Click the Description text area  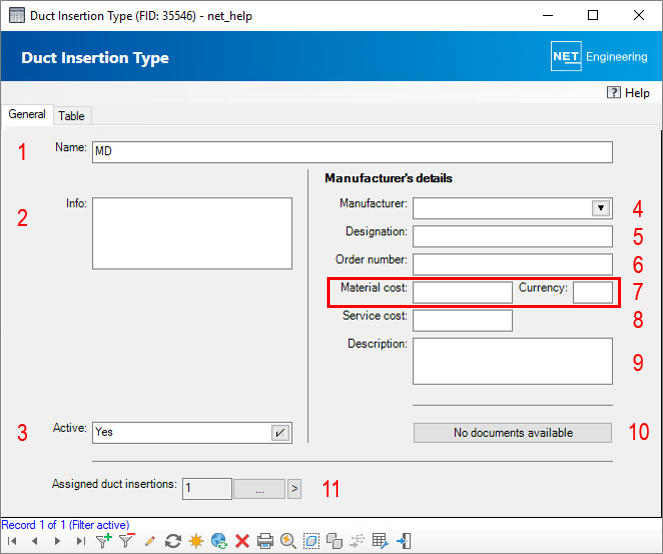click(x=512, y=361)
